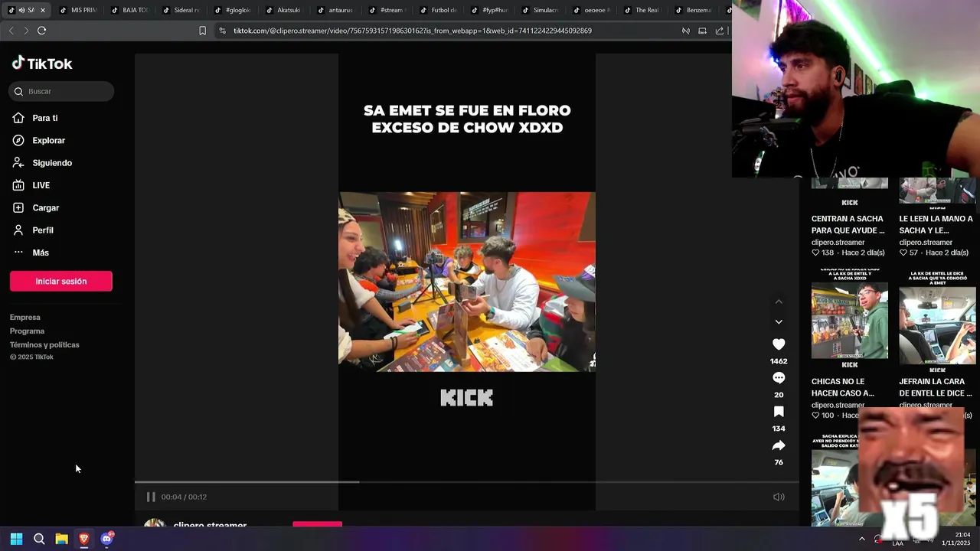The image size is (980, 551).
Task: Open Windows taskbar search
Action: (39, 539)
